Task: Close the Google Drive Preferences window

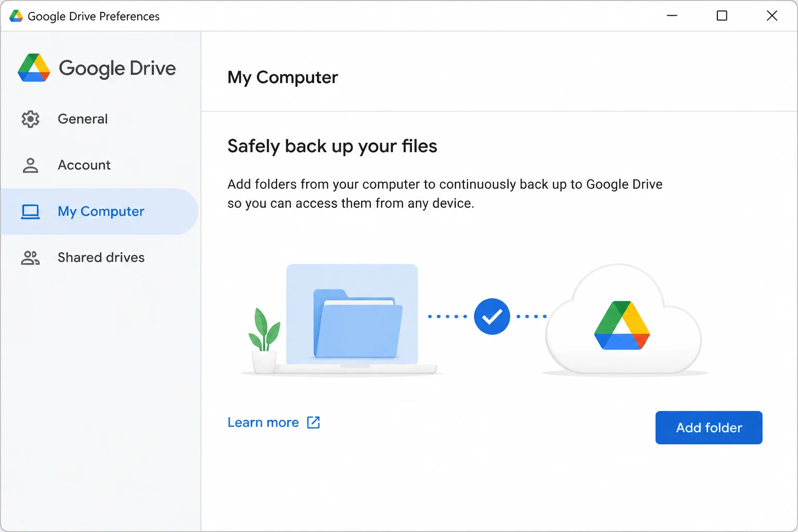Action: tap(772, 16)
